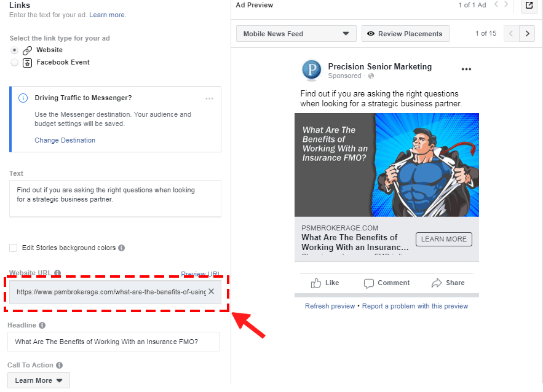
Task: Click the Preview URL link
Action: click(x=200, y=273)
